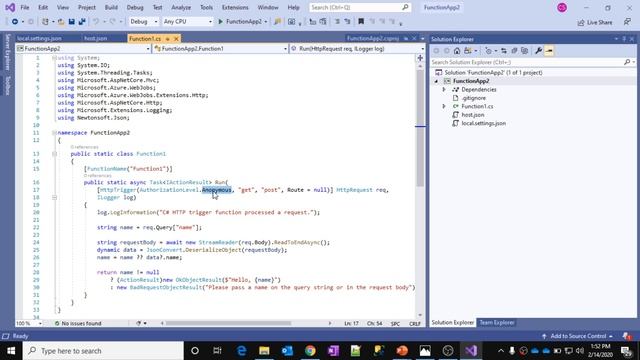The image size is (640, 360).
Task: Click Pending Changes Filter icon in Solution Explorer
Action: click(489, 51)
